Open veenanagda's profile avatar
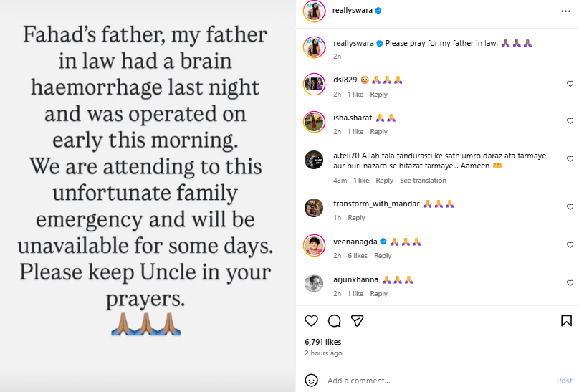Viewport: 579px width, 392px height. coord(315,246)
